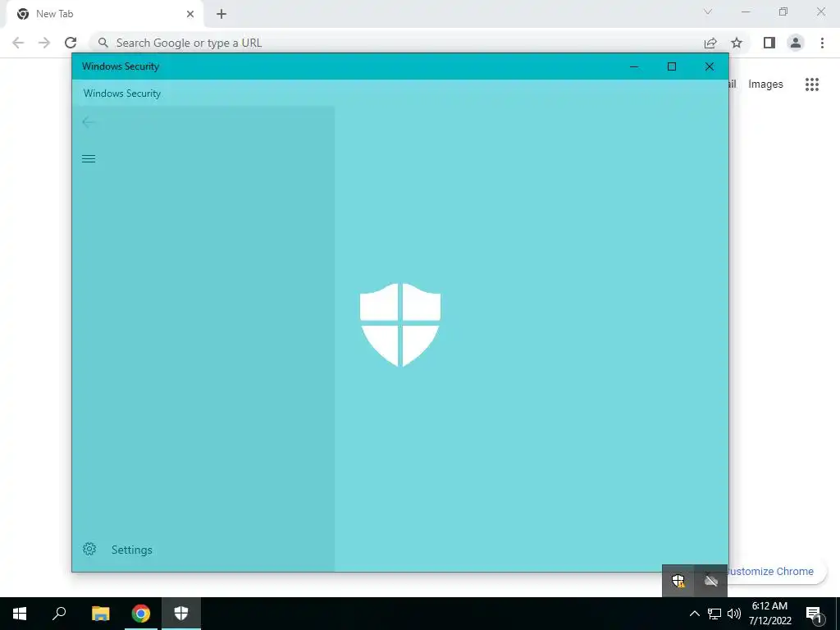840x630 pixels.
Task: Open Google Images link
Action: pos(765,84)
